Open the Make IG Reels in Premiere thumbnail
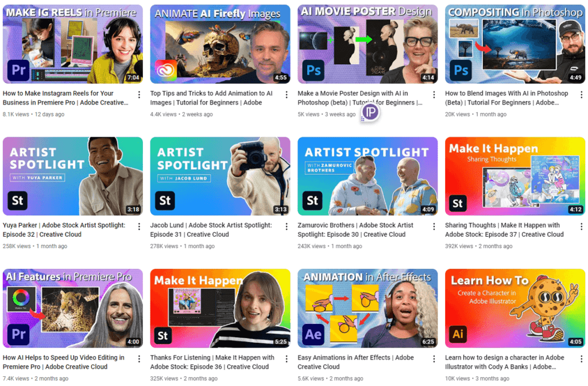This screenshot has height=386, width=588. tap(73, 44)
